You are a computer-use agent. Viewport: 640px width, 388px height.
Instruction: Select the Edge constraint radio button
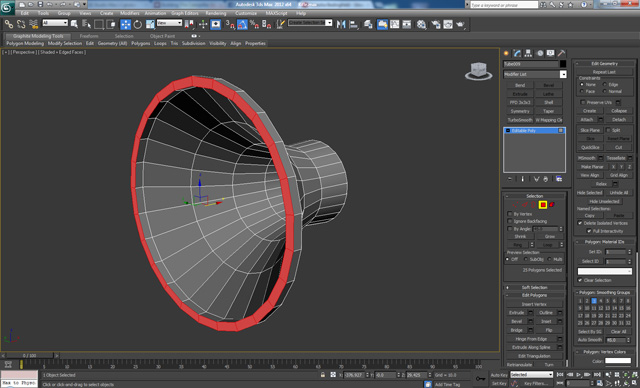click(x=605, y=84)
